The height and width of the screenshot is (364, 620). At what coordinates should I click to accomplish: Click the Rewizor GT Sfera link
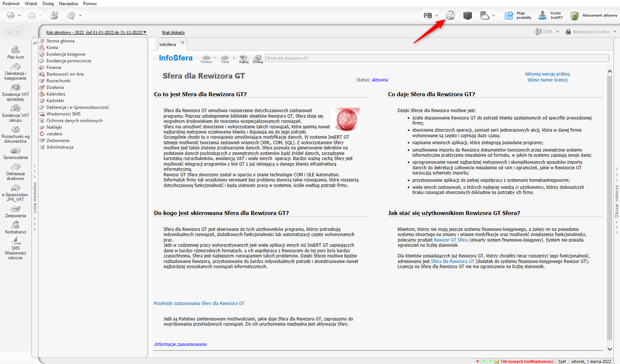(x=451, y=240)
